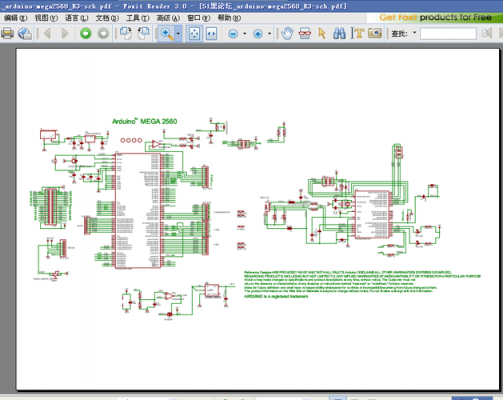The width and height of the screenshot is (503, 400).
Task: Click the zoom out minus button
Action: [x=233, y=34]
